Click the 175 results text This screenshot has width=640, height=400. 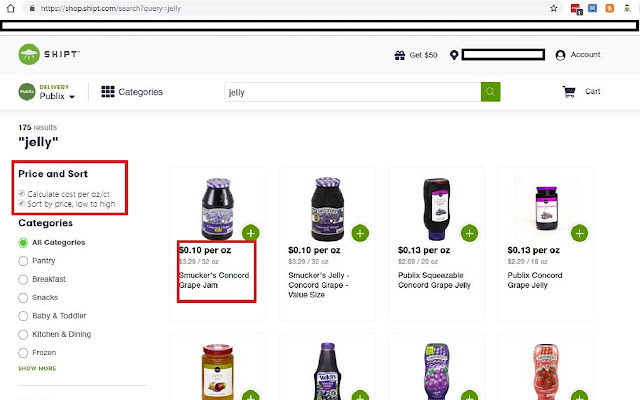coord(38,127)
